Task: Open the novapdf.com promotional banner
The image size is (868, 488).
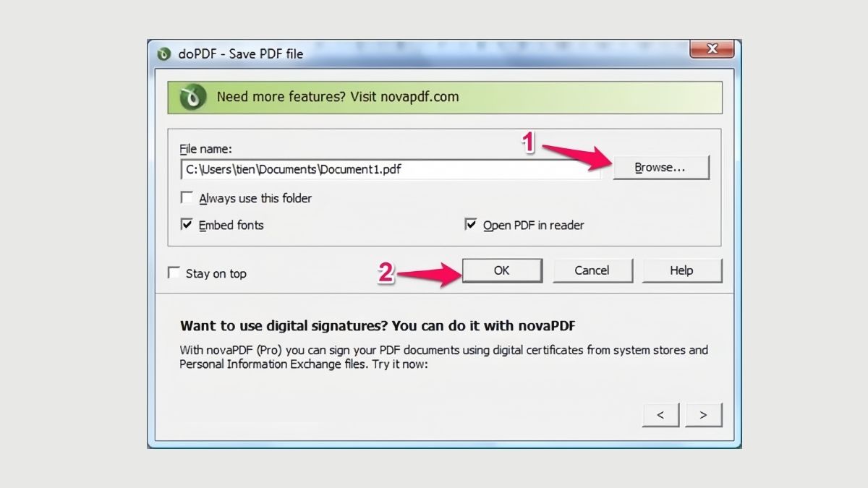Action: coord(445,98)
